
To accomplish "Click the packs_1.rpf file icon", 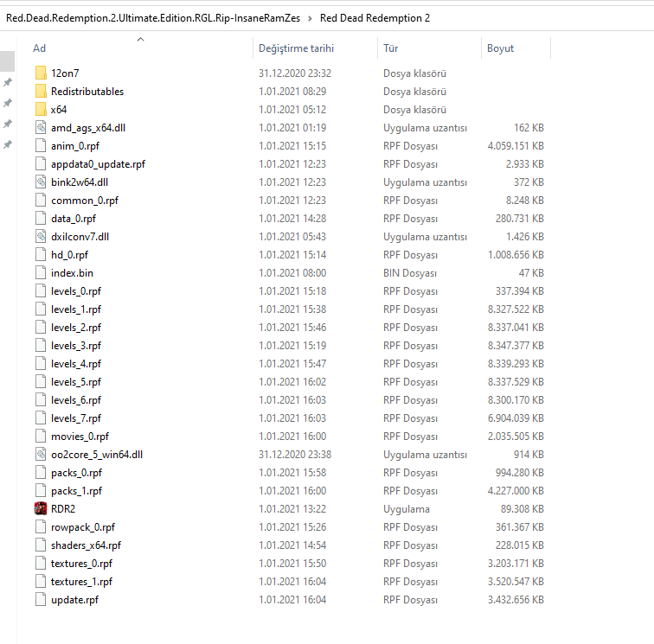I will pyautogui.click(x=41, y=491).
